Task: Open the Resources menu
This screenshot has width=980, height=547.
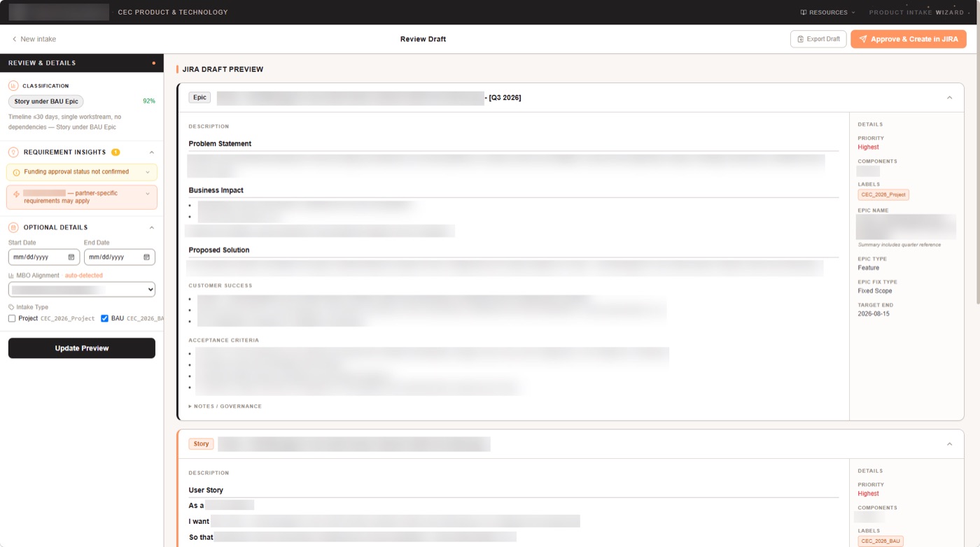Action: click(x=827, y=13)
